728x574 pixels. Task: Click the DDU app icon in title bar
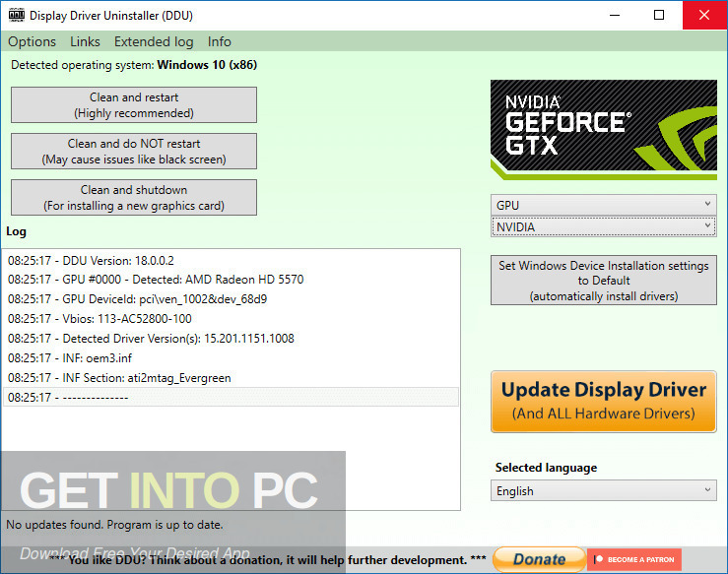coord(16,15)
